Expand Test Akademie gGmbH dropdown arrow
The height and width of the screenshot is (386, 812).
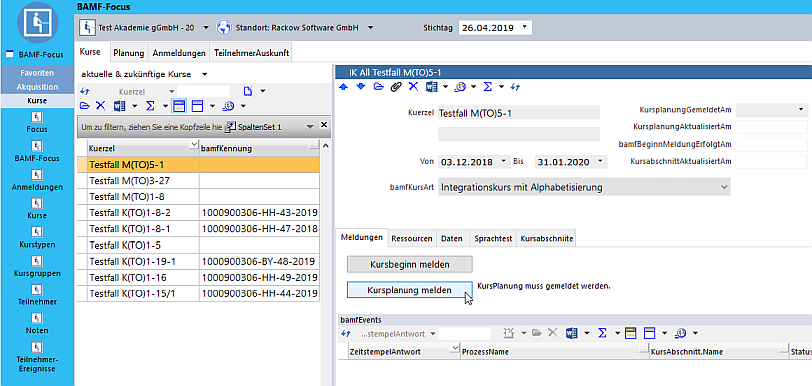pos(206,27)
